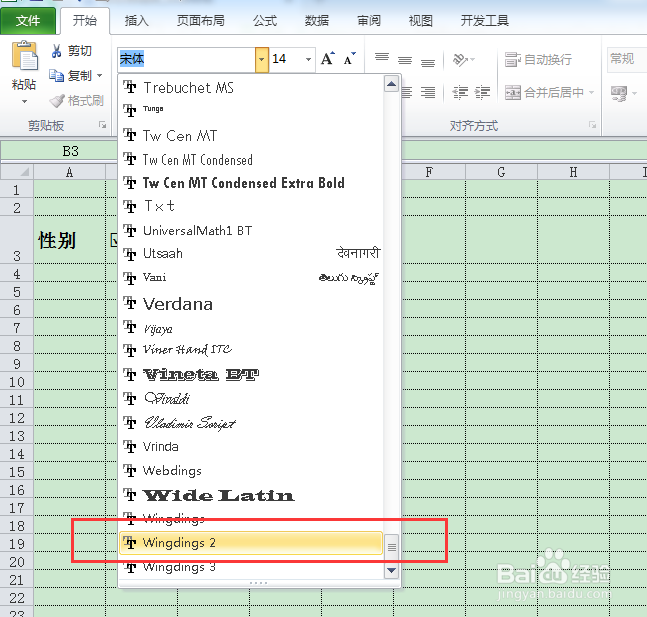Screen dimensions: 647x617
Task: Choose Wingdings 2 font
Action: pyautogui.click(x=251, y=543)
